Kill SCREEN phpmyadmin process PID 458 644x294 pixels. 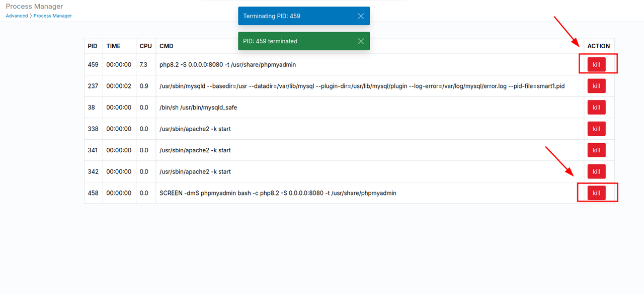(596, 193)
